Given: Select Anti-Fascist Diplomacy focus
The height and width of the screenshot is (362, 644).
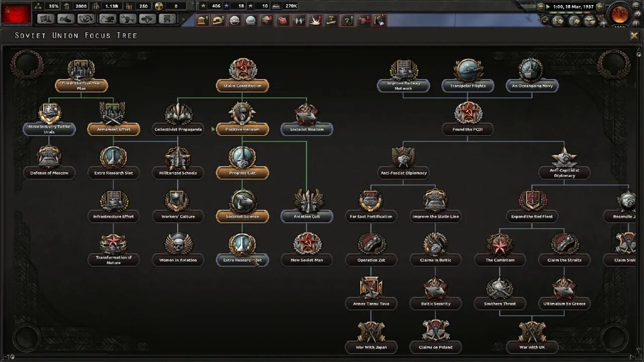Looking at the screenshot, I should pyautogui.click(x=404, y=163).
